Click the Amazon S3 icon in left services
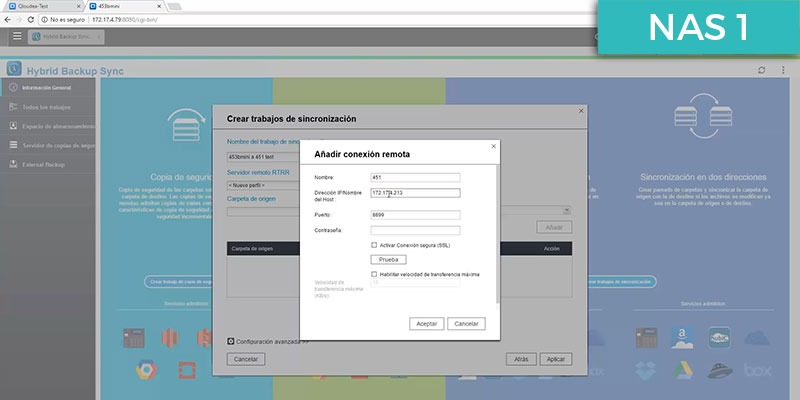800x400 pixels. [169, 338]
